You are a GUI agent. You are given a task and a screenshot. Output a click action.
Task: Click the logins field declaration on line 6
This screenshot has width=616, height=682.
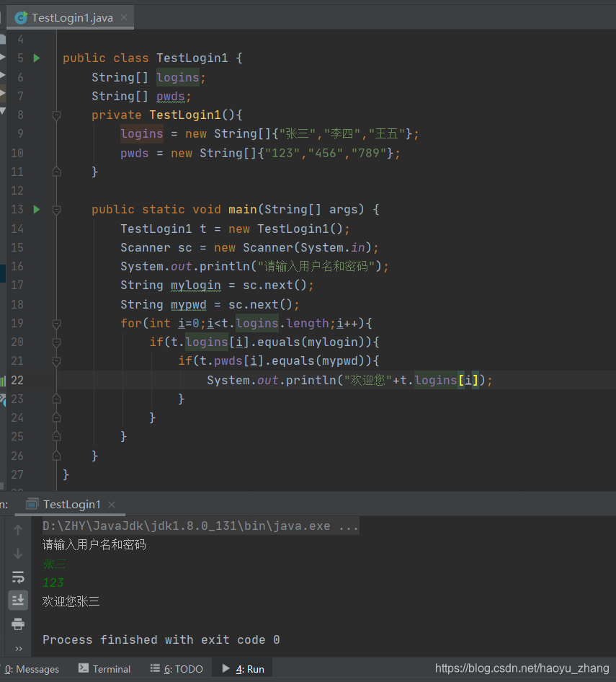[x=177, y=77]
